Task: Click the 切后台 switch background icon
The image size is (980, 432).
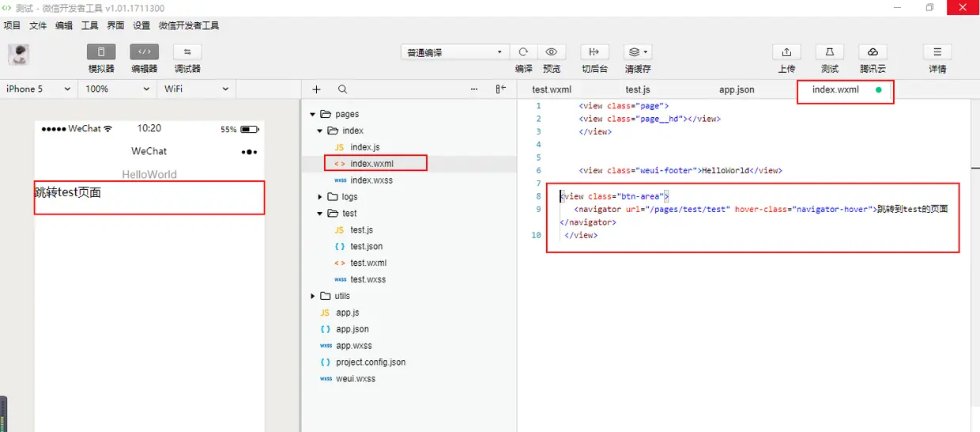Action: pos(594,52)
